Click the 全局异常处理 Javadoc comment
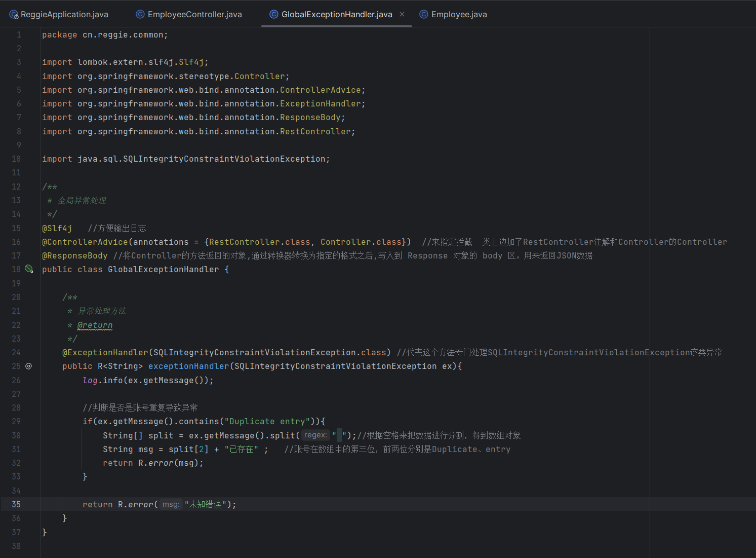 tap(82, 200)
